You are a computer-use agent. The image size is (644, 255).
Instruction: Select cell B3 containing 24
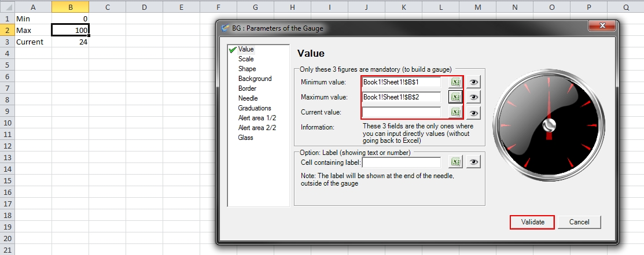[70, 42]
